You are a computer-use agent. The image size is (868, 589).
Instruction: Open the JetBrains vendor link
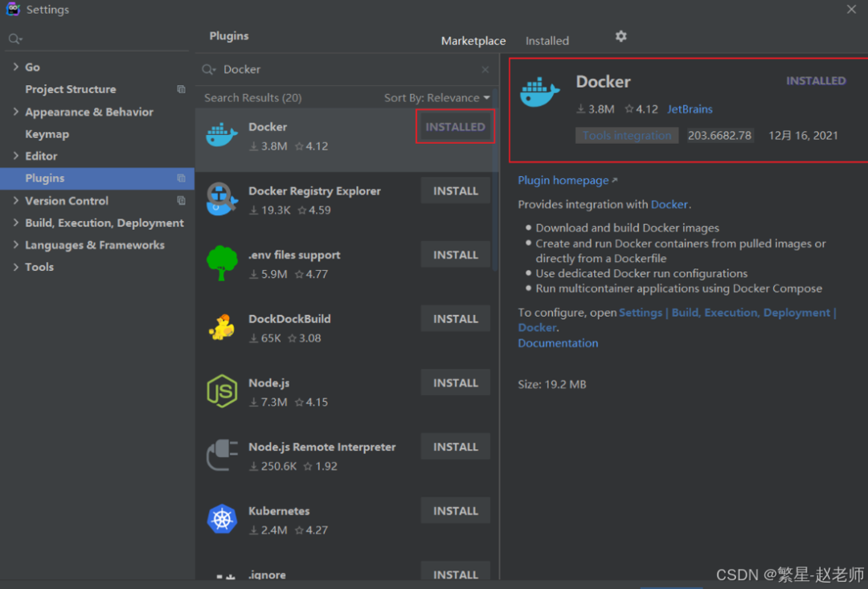[x=690, y=109]
